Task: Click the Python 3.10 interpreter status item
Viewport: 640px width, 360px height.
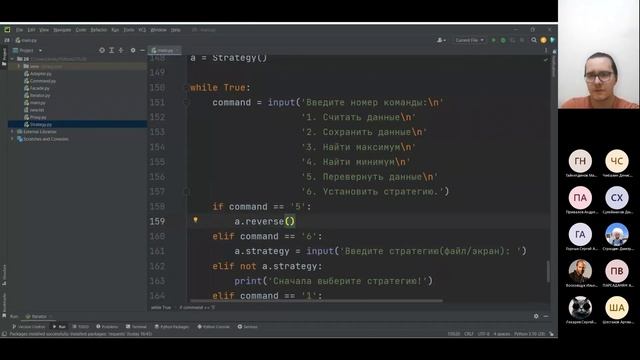Action: (529, 334)
